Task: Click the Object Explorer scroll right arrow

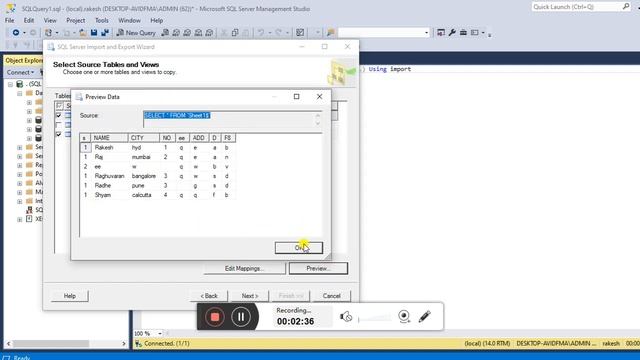Action: click(x=124, y=344)
